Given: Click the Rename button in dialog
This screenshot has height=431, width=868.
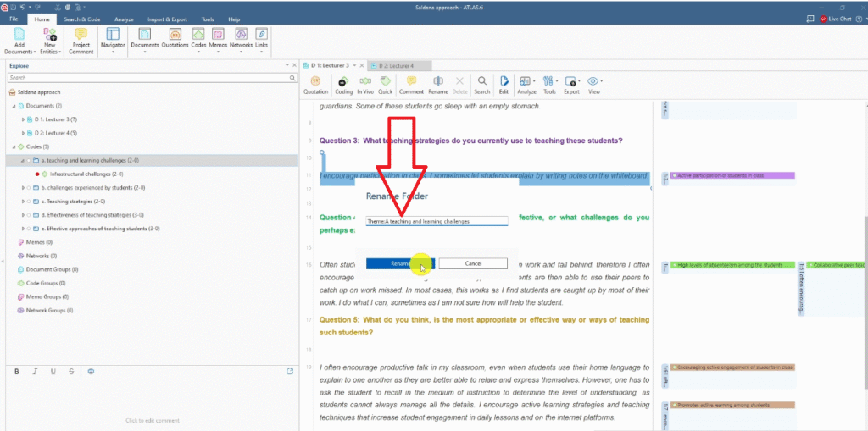Looking at the screenshot, I should [400, 263].
